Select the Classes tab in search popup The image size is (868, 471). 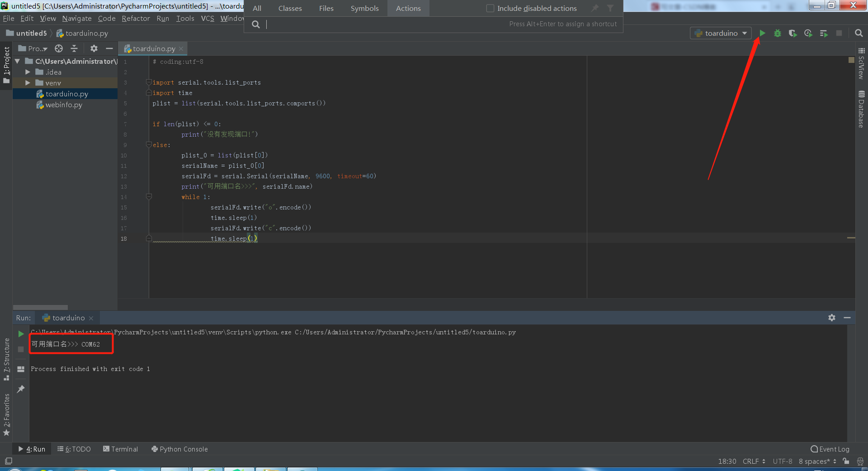(x=290, y=8)
